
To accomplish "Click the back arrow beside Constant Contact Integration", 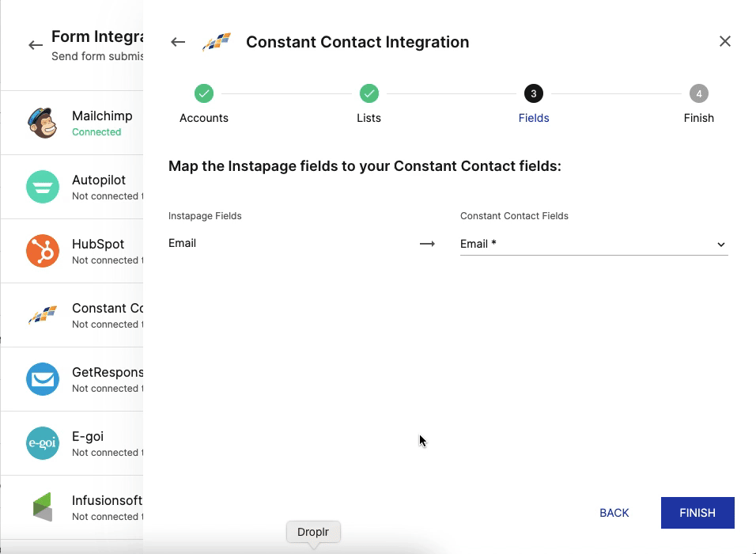I will click(x=178, y=42).
